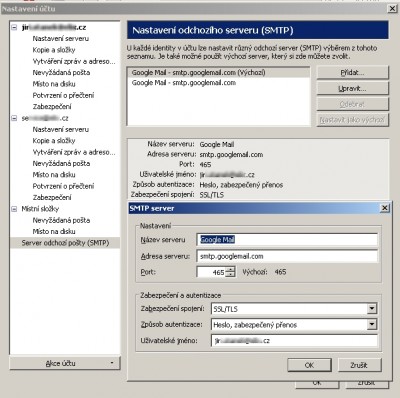Open the Zabezpečení spojení SSL/TLS dropdown
The image size is (400, 398).
[372, 309]
